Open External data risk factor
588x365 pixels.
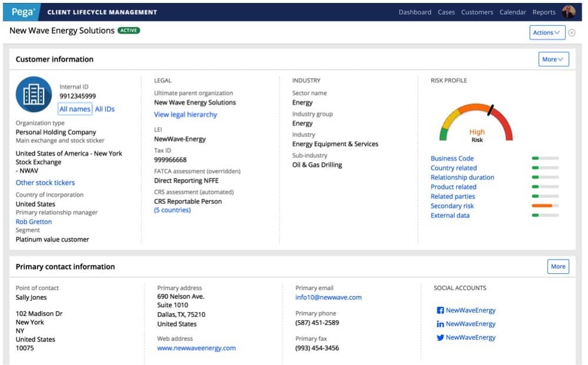click(x=450, y=215)
